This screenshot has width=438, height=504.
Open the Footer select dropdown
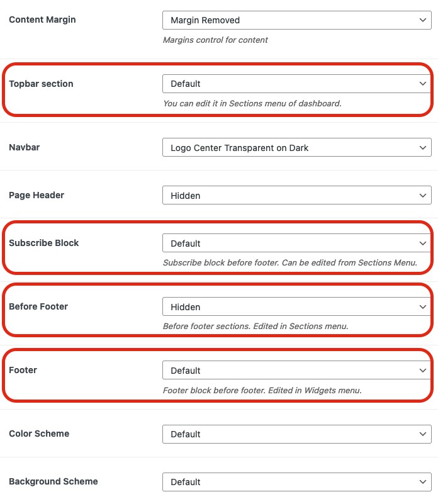[297, 370]
